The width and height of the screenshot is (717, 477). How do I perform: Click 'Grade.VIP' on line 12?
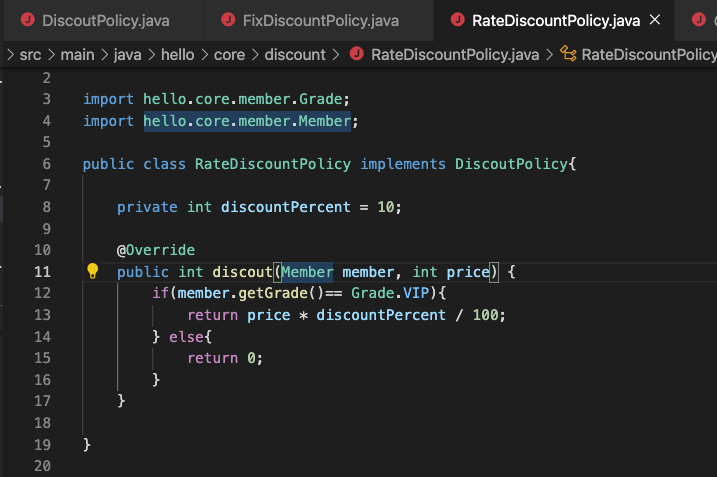(x=391, y=293)
